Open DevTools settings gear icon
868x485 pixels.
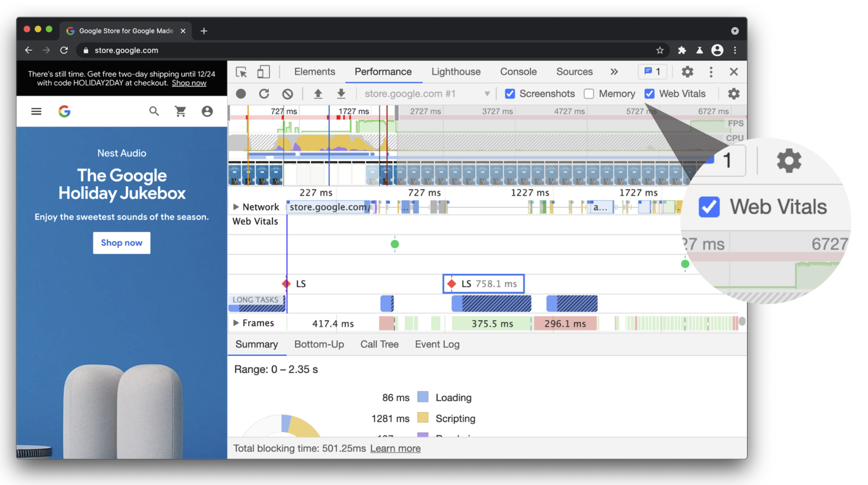[687, 72]
